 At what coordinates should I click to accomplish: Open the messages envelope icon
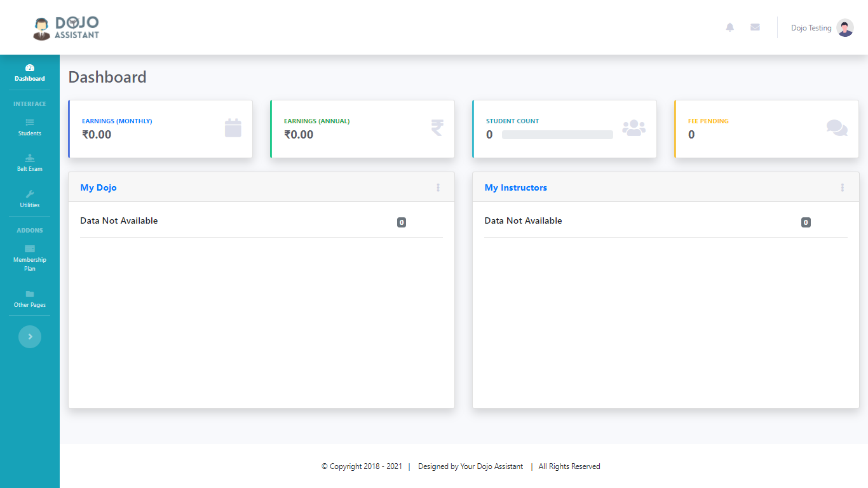pos(755,27)
